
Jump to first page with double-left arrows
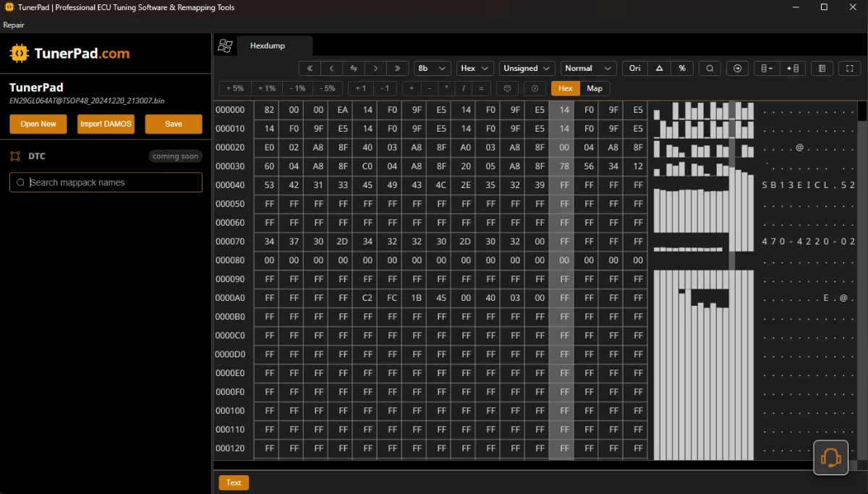coord(310,69)
